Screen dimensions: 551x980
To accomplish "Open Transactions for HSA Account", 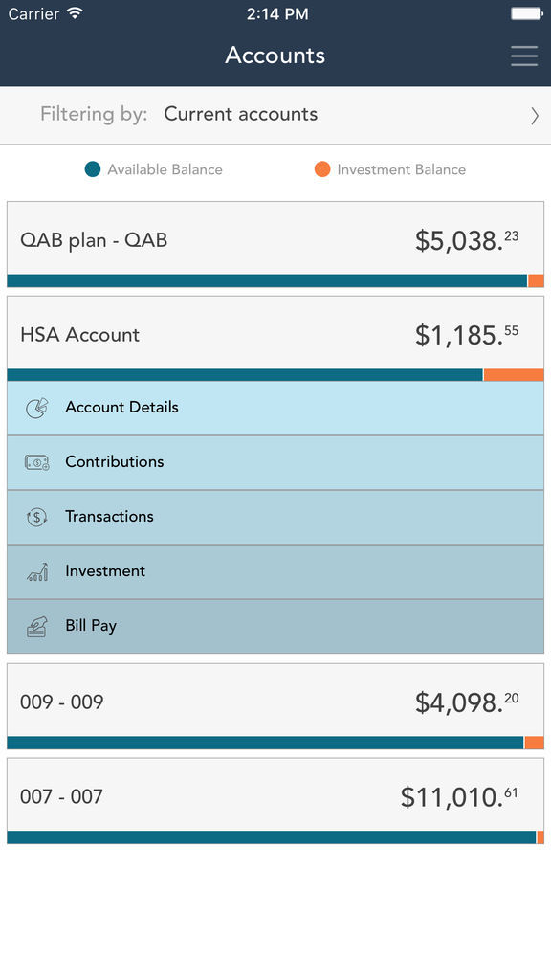I will (275, 517).
